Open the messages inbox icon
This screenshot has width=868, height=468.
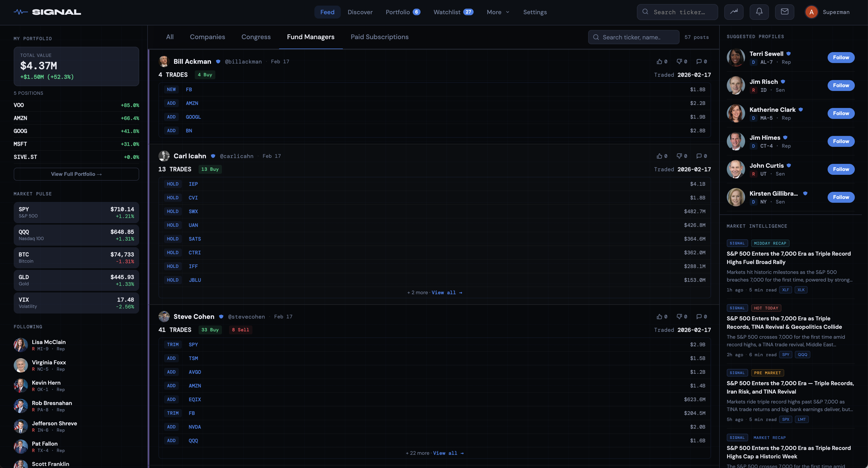point(784,12)
